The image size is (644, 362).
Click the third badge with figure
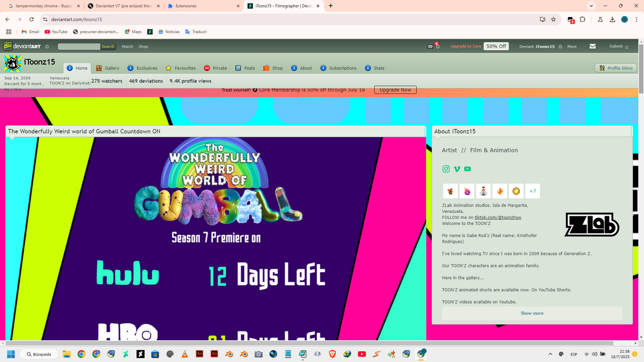pos(483,191)
